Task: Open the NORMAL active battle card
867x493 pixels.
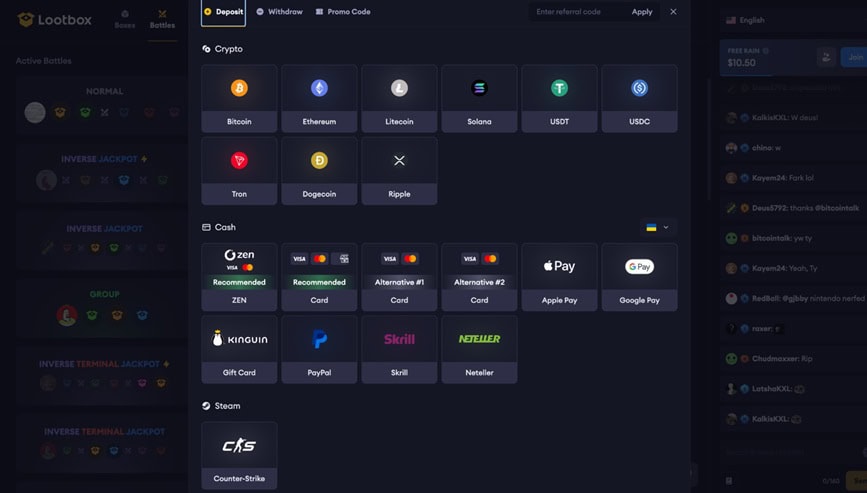Action: [101, 106]
